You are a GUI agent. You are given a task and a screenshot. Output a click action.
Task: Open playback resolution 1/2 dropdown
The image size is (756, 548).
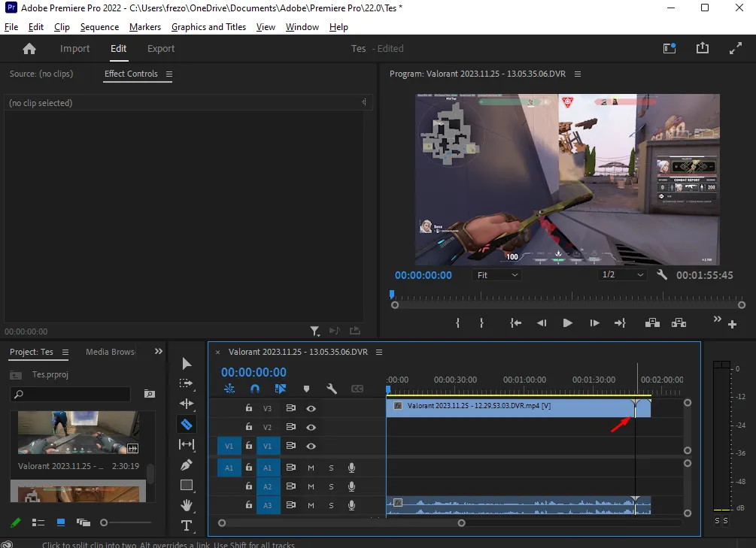click(622, 274)
